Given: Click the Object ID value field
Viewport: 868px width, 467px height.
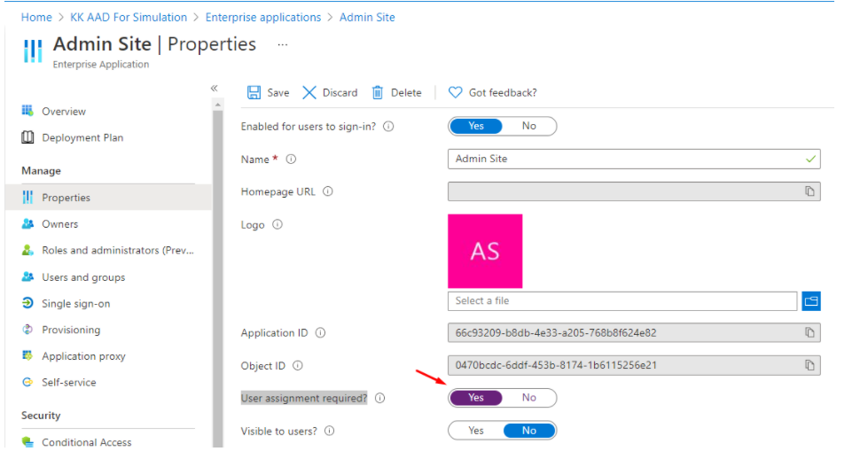Looking at the screenshot, I should point(634,365).
